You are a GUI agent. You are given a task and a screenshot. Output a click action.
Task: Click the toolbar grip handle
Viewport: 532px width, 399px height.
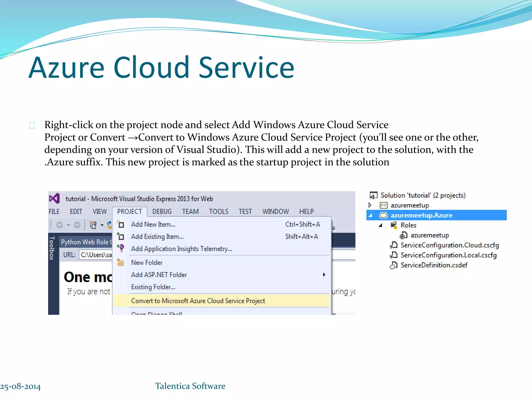click(51, 225)
